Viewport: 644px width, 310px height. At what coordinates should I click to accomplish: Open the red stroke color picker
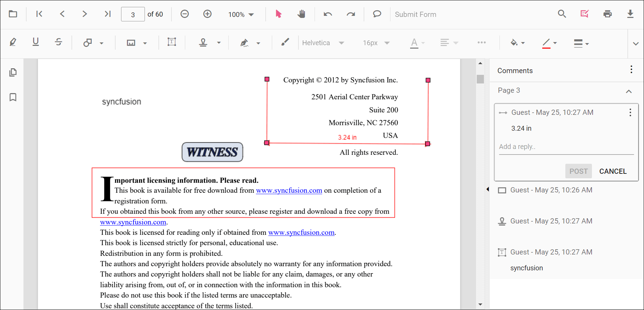[549, 43]
